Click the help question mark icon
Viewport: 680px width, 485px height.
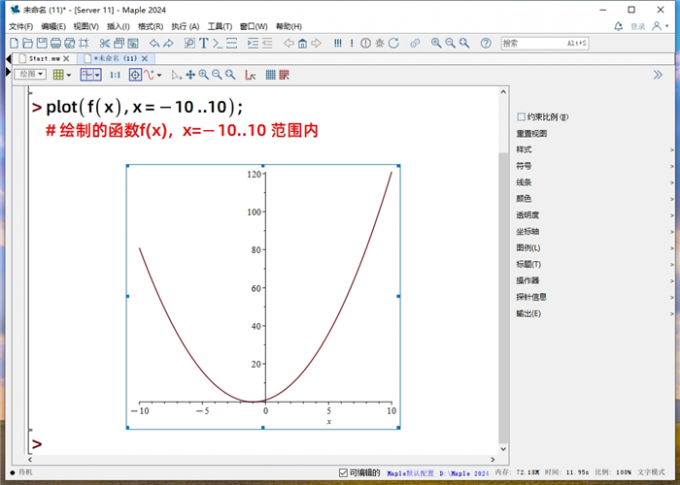(x=485, y=43)
